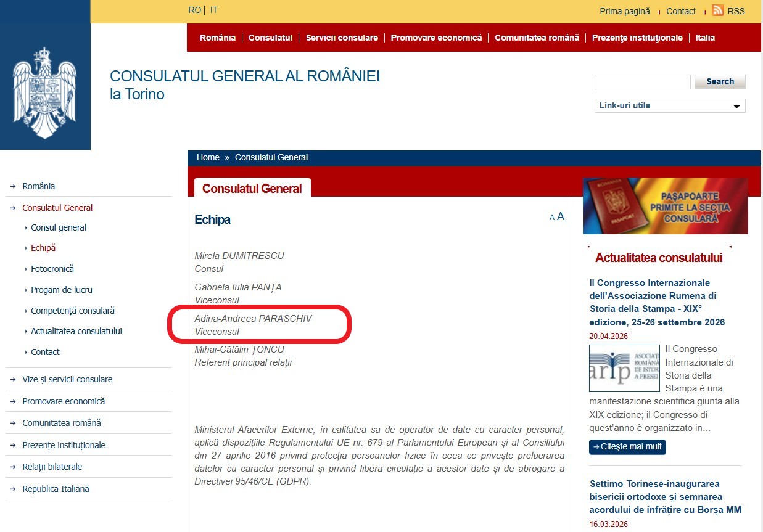This screenshot has width=763, height=532.
Task: Click the orange RSS feed icon
Action: [717, 10]
